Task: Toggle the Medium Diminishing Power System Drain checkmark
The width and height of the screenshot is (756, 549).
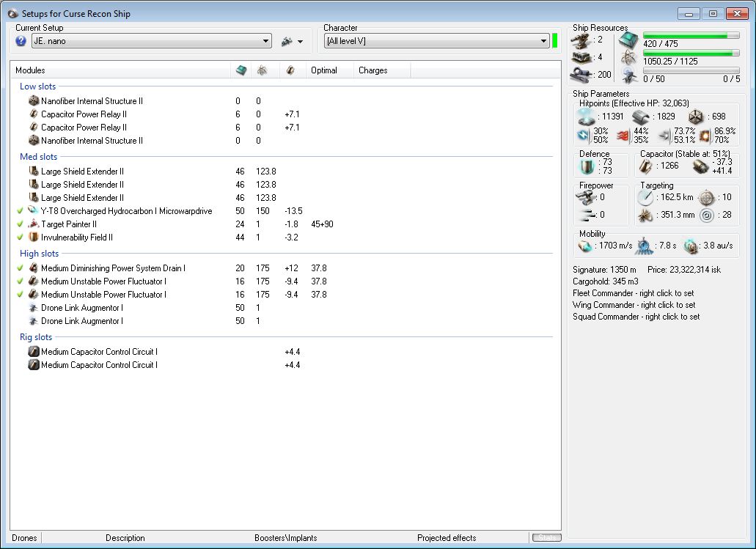Action: pyautogui.click(x=20, y=268)
